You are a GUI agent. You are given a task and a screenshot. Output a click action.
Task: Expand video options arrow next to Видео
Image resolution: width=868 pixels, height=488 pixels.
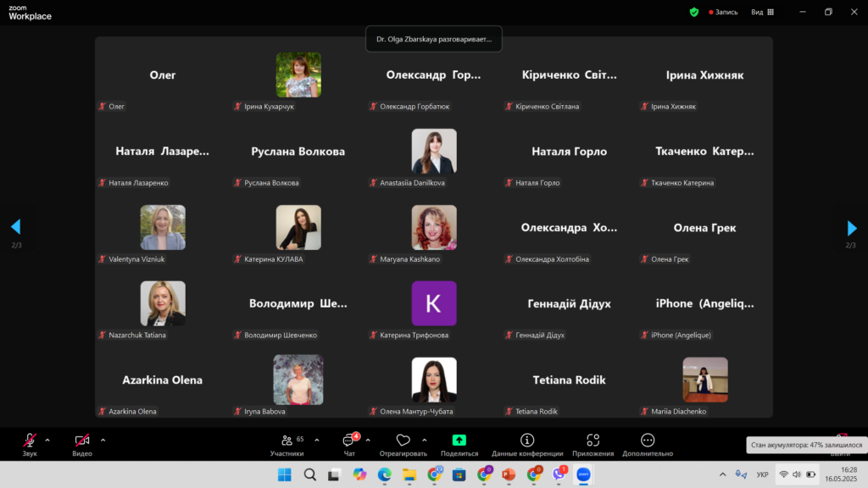click(x=103, y=441)
